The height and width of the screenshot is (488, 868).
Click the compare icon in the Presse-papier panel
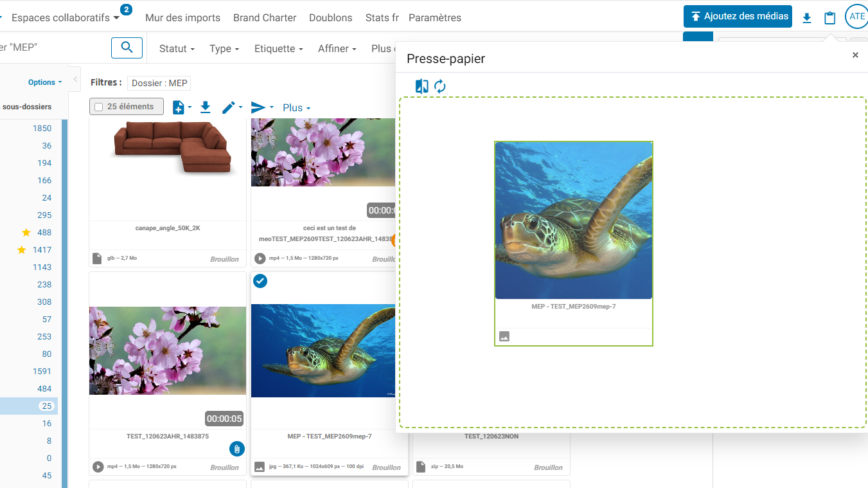[x=422, y=86]
